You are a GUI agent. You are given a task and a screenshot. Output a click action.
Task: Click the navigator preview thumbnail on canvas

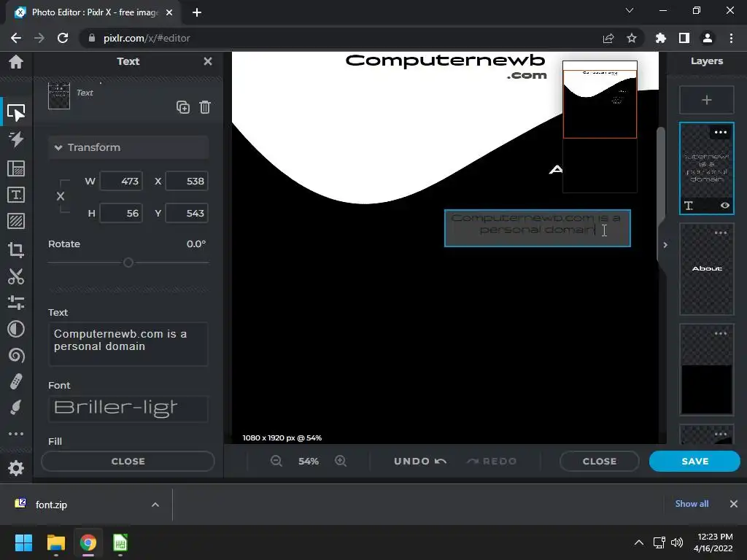click(x=600, y=127)
